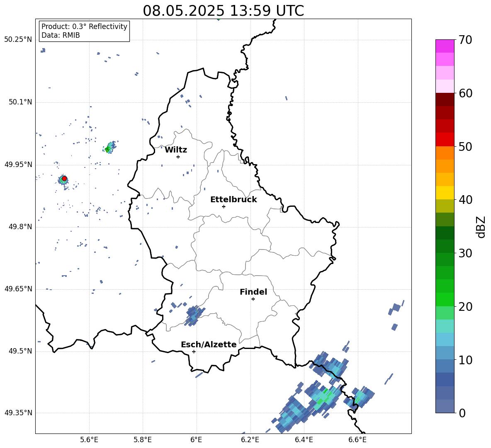Click the 6.2°E longitude tick label
The image size is (491, 448).
click(250, 440)
